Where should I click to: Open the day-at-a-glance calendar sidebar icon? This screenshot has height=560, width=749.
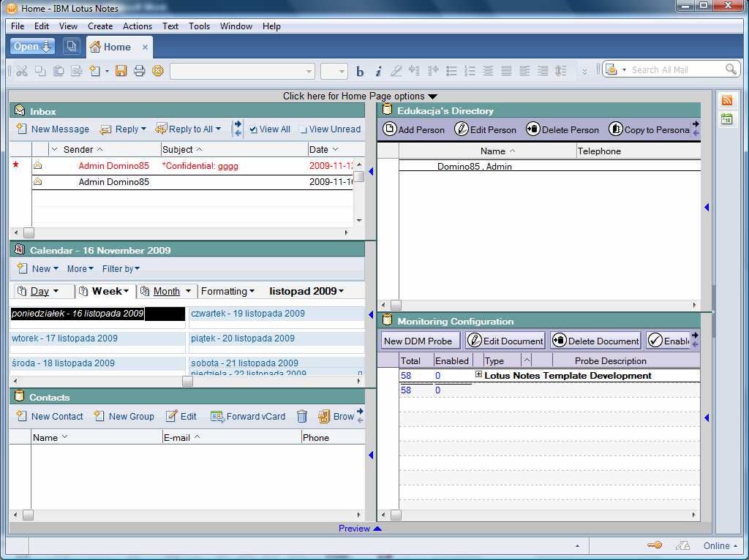point(727,119)
